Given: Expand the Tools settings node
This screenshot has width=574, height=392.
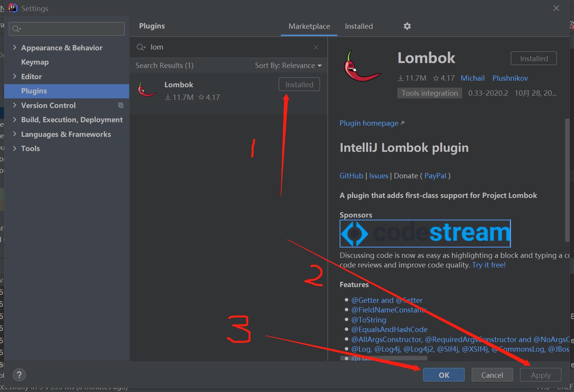Looking at the screenshot, I should [x=15, y=148].
